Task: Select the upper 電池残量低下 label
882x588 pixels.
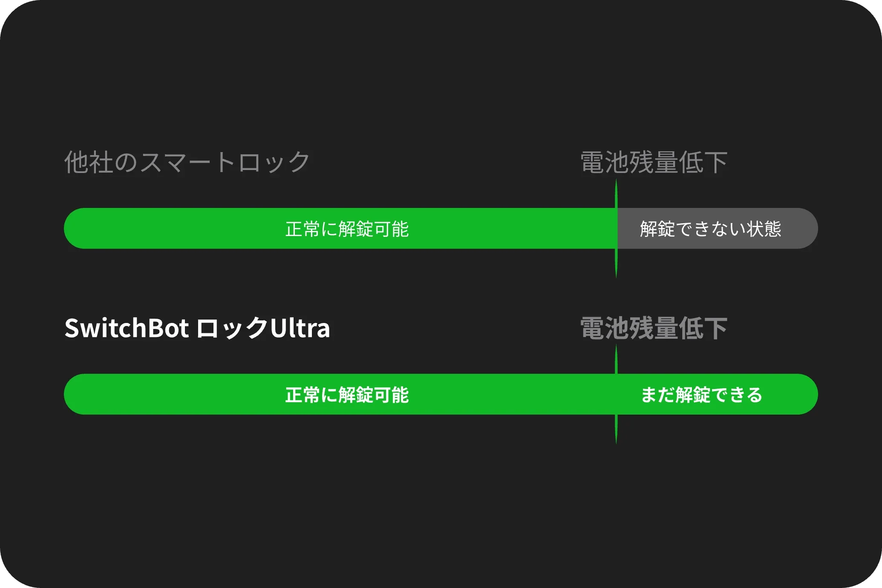Action: (654, 162)
